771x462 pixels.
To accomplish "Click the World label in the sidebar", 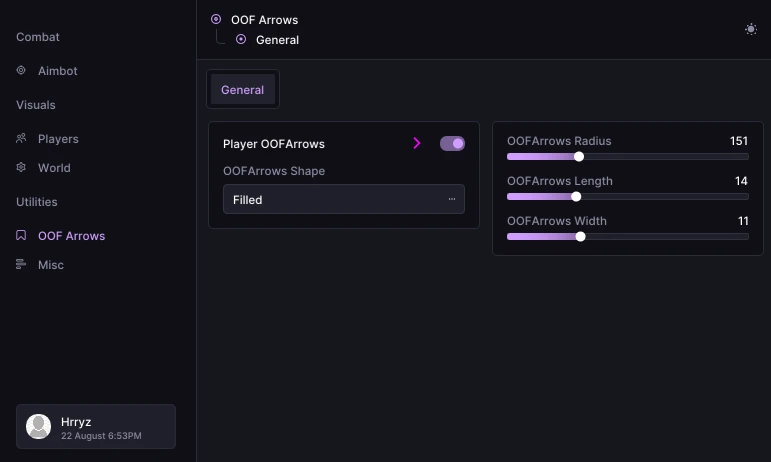I will pyautogui.click(x=54, y=168).
